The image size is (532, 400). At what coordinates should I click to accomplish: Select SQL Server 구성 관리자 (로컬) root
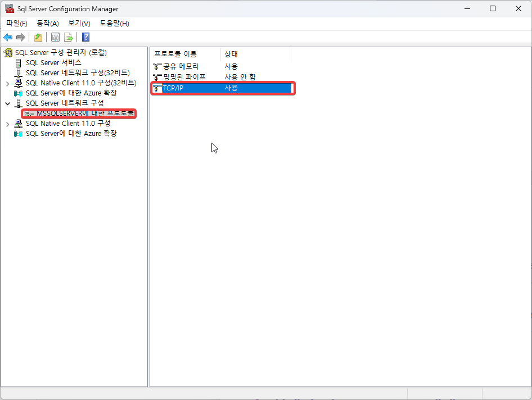(61, 53)
